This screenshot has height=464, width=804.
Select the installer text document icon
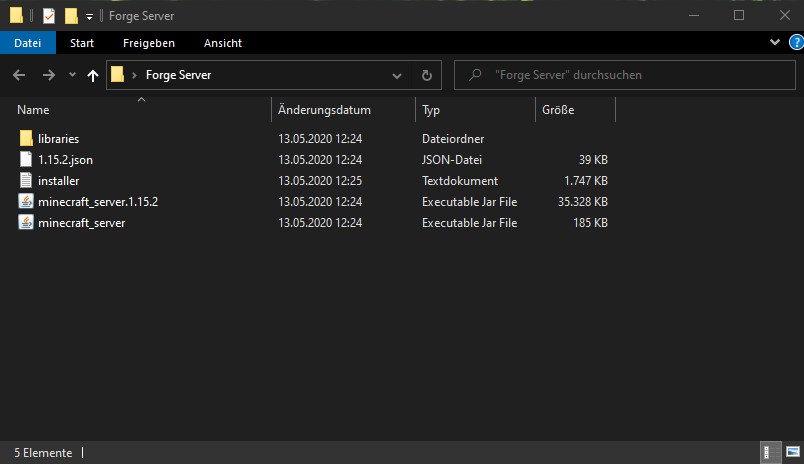pos(27,181)
